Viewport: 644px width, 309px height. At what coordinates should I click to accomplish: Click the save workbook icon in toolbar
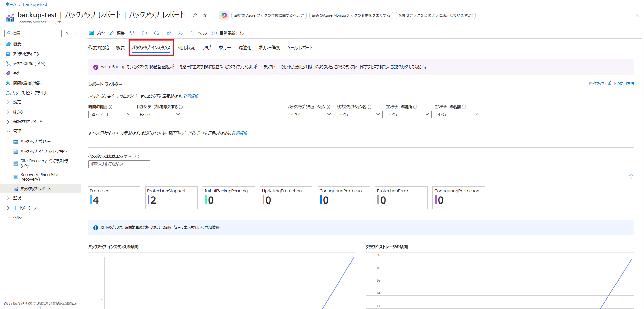(132, 33)
